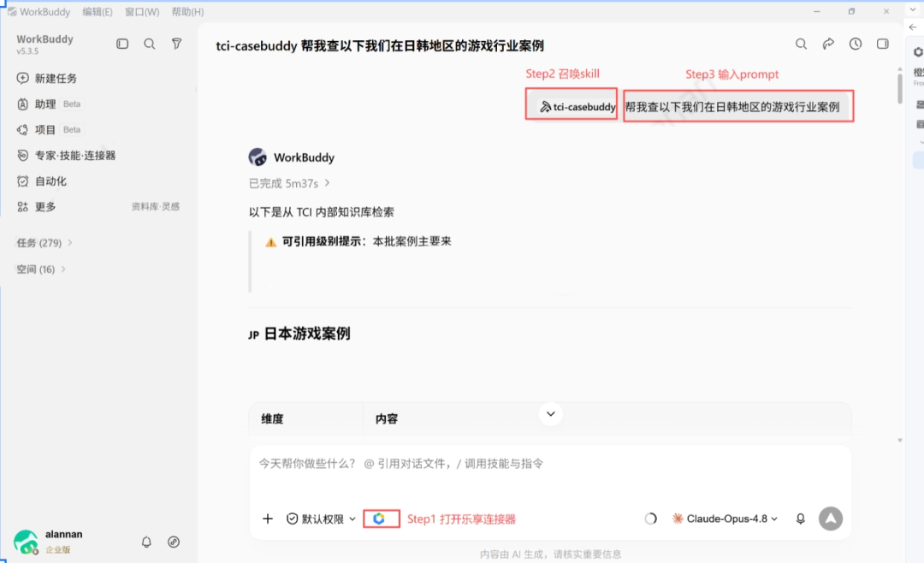Viewport: 924px width, 563px height.
Task: Click the conversation vertical scrollbar thumb
Action: coord(900,88)
